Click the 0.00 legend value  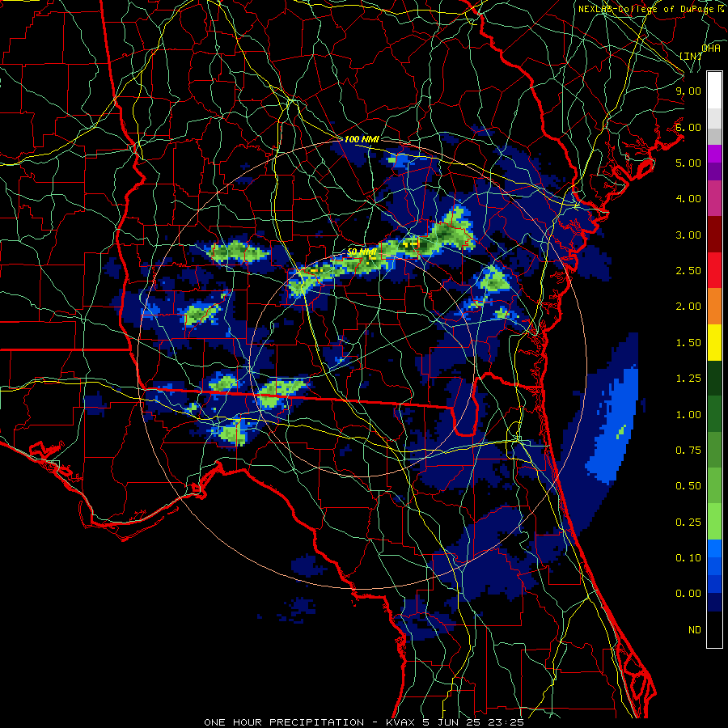(x=688, y=594)
